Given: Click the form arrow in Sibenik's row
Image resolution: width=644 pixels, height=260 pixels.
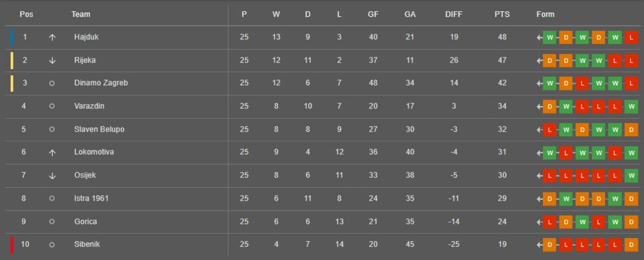Looking at the screenshot, I should click(x=539, y=245).
